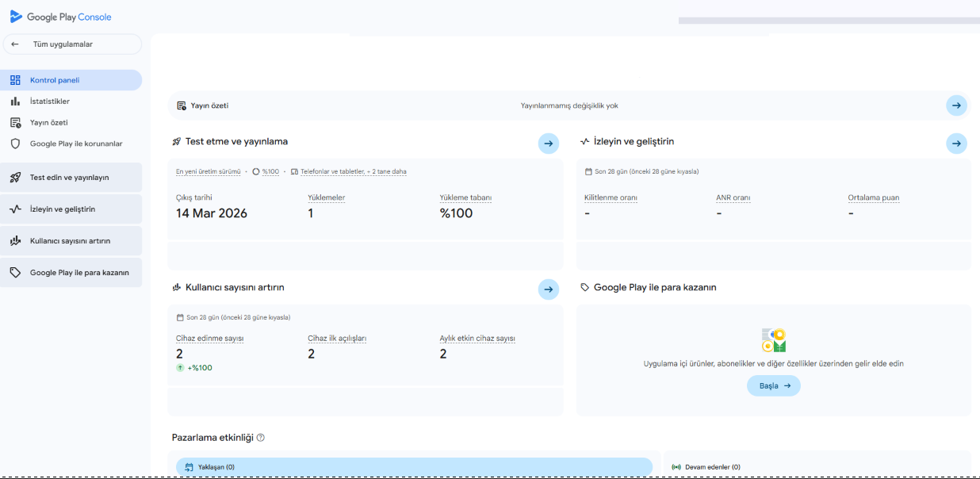
Task: Open İstatistikler in sidebar
Action: pyautogui.click(x=71, y=102)
